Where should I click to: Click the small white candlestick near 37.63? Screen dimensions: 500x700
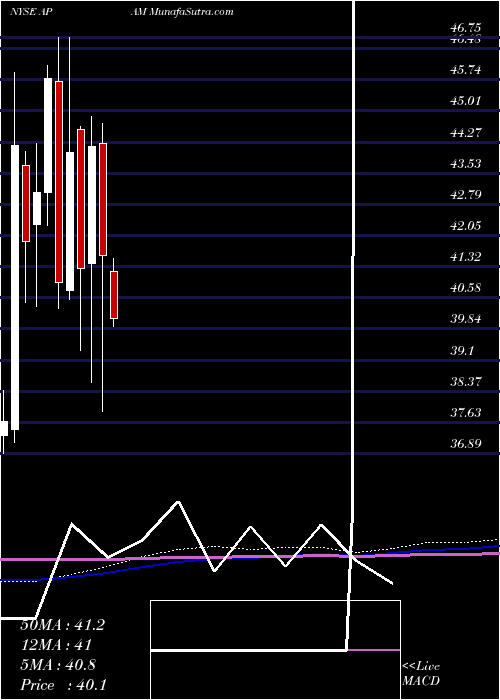pos(4,428)
